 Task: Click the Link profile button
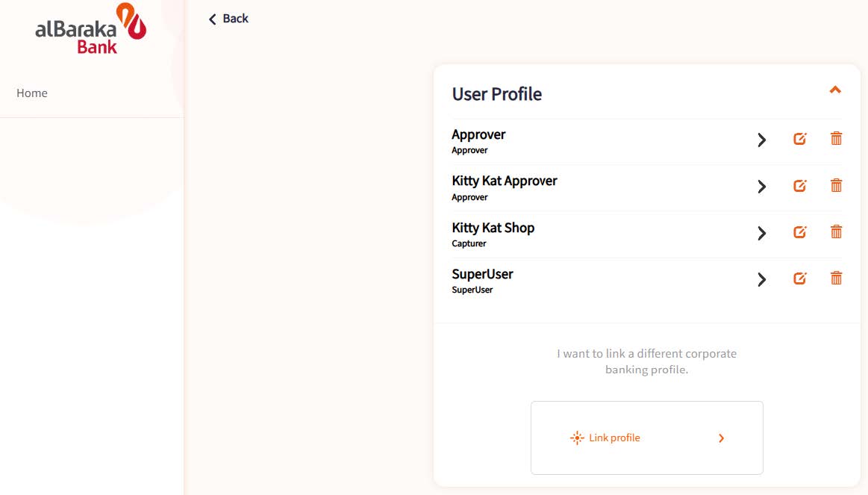point(646,438)
